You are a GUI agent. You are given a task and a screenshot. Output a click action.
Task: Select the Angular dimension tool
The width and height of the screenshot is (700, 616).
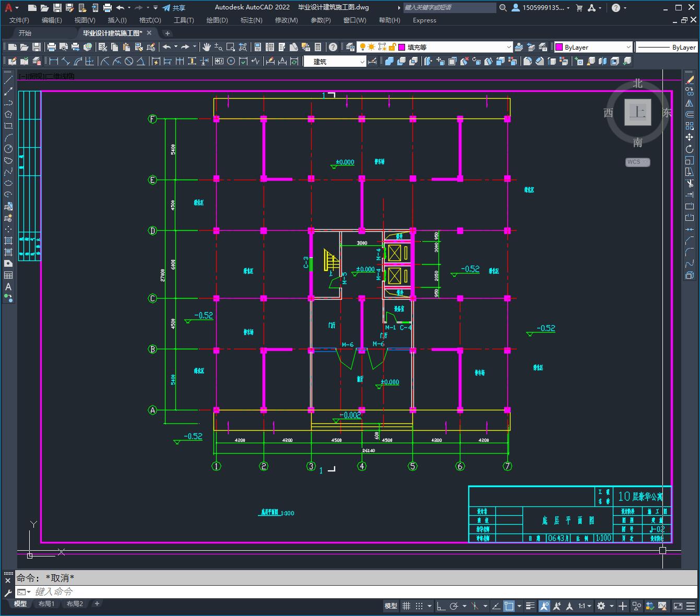[140, 61]
